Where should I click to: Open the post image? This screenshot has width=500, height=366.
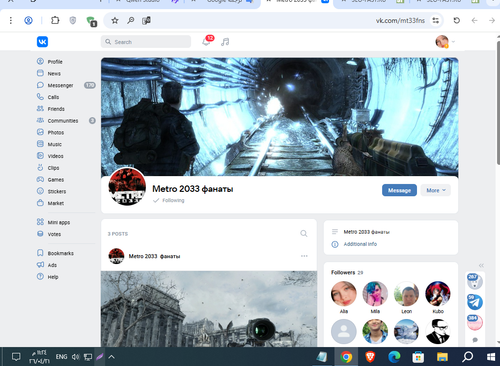pos(209,309)
